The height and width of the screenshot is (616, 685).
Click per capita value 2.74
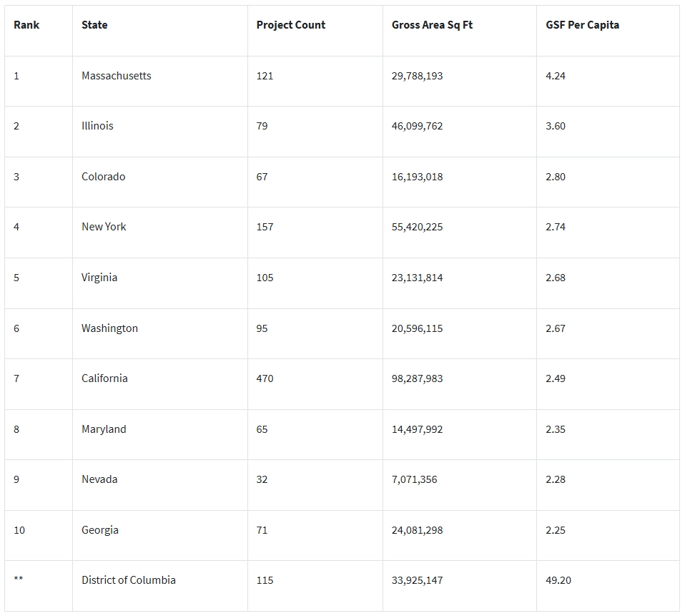click(x=556, y=228)
